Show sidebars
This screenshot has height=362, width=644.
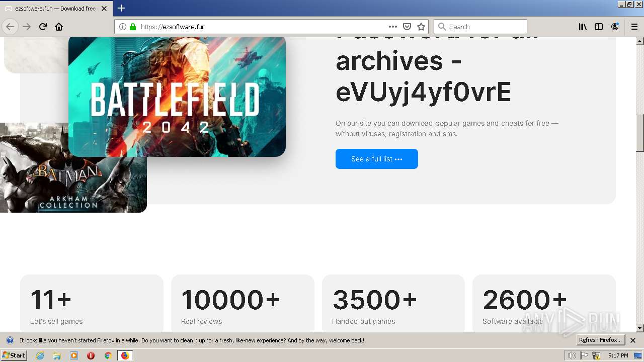599,27
